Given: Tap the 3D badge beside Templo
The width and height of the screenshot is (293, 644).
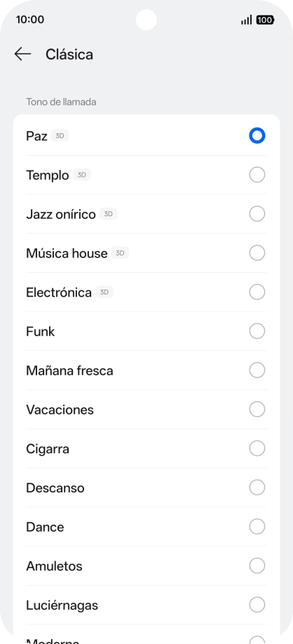Looking at the screenshot, I should [x=82, y=175].
